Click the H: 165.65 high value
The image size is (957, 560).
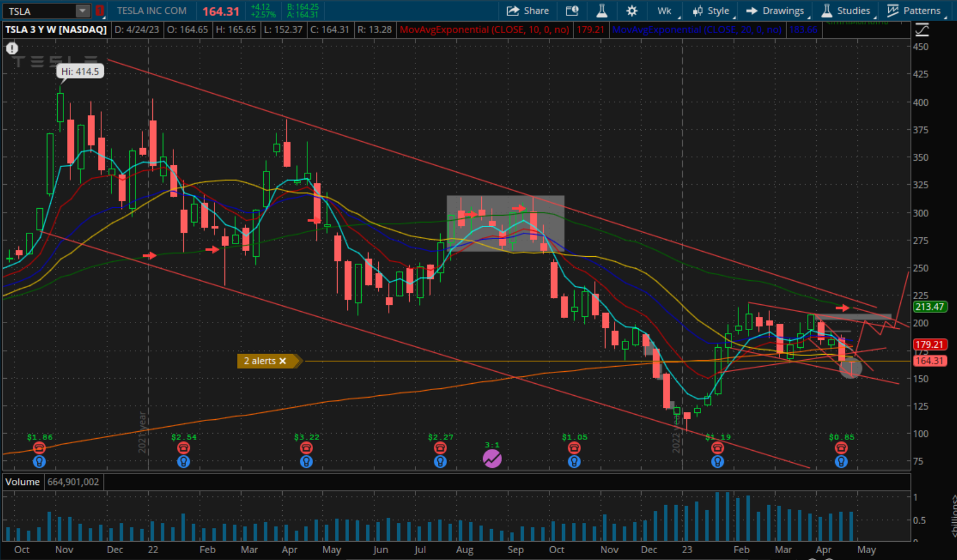(x=236, y=30)
